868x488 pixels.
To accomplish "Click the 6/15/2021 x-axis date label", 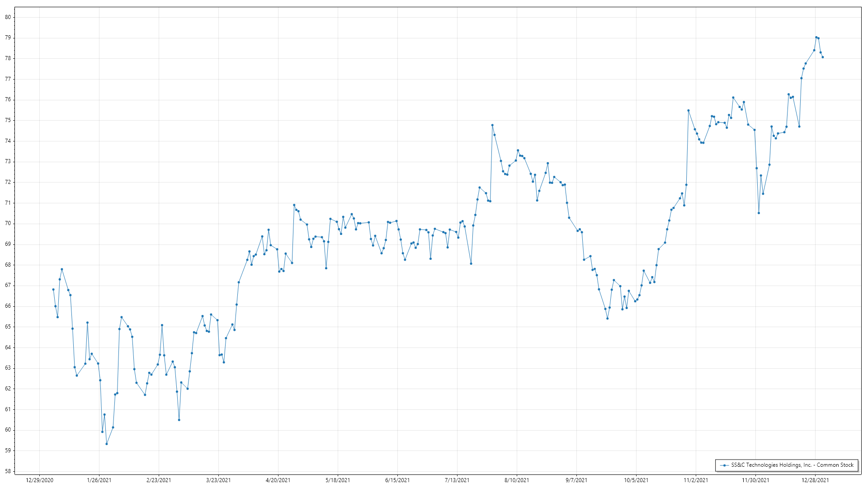I will 397,480.
